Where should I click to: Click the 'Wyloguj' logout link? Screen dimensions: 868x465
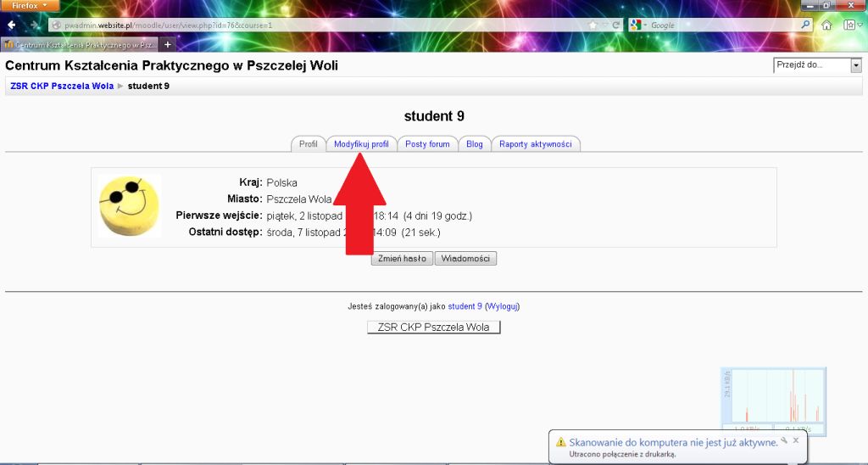tap(502, 306)
